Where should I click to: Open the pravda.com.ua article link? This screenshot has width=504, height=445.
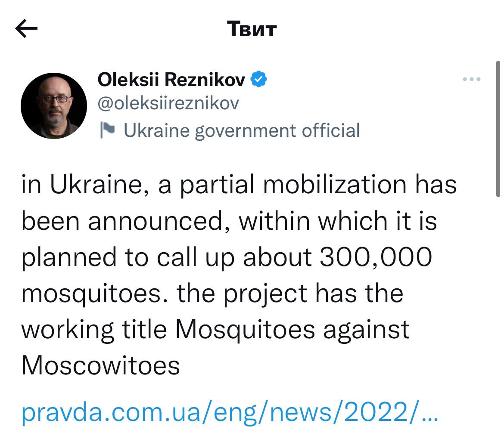tap(230, 413)
